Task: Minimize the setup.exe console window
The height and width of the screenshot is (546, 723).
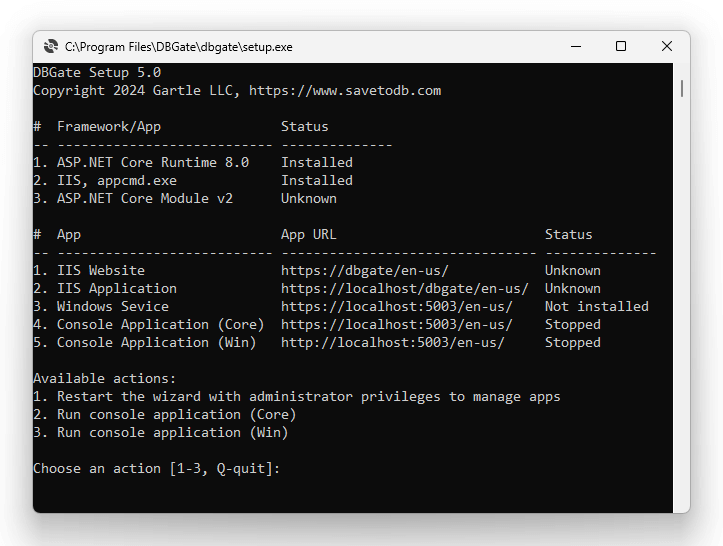Action: point(576,47)
